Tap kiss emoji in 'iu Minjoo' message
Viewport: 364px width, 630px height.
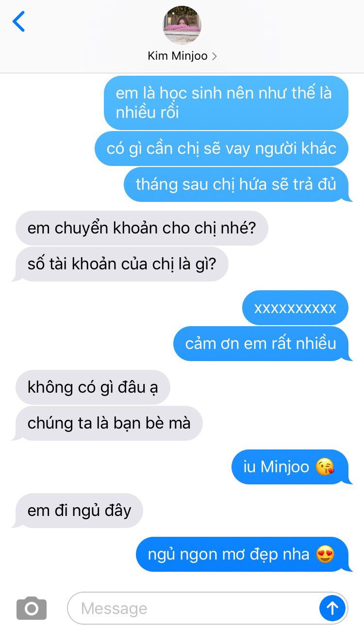(325, 467)
